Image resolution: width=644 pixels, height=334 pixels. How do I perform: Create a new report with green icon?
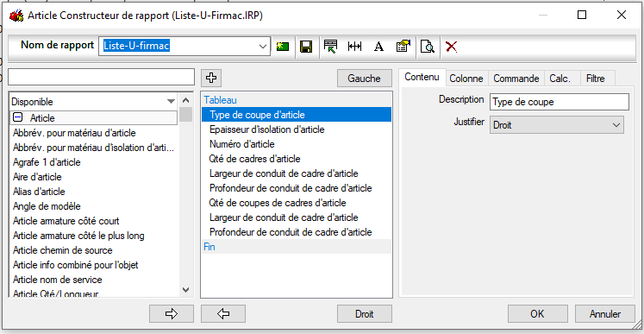(x=283, y=46)
